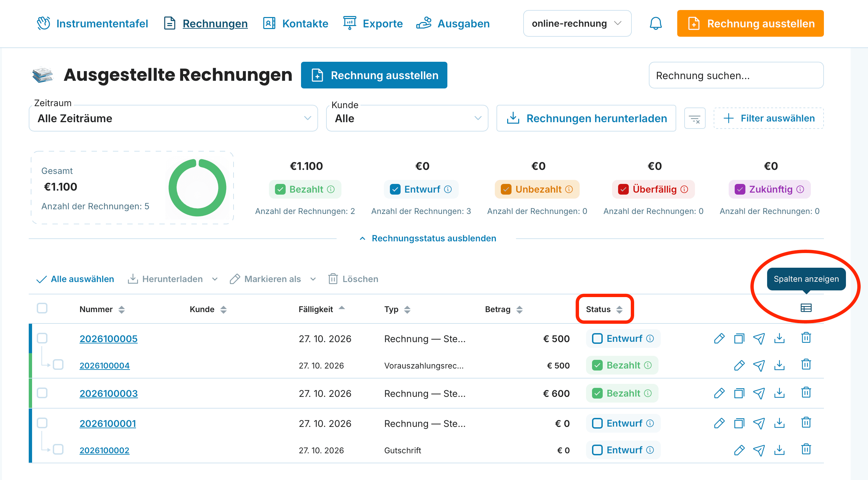Screen dimensions: 868x480
Task: Duplicate invoice 2026100003 via copy icon
Action: (x=739, y=393)
